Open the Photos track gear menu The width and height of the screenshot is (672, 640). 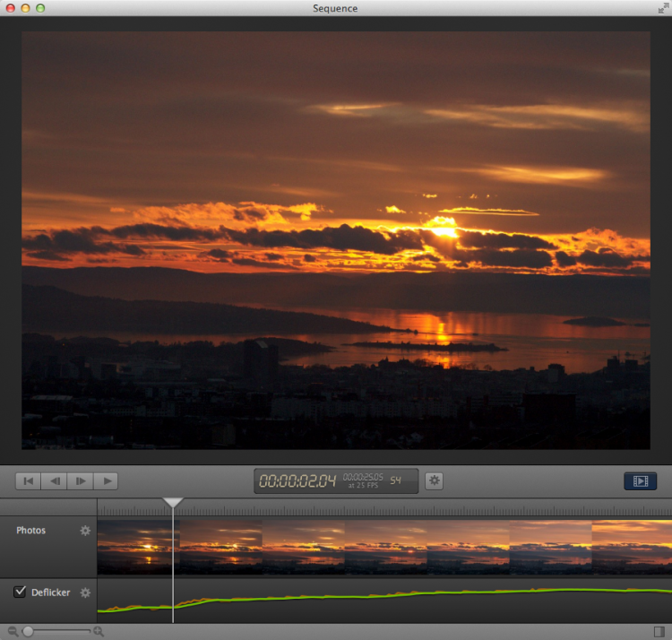(x=86, y=531)
